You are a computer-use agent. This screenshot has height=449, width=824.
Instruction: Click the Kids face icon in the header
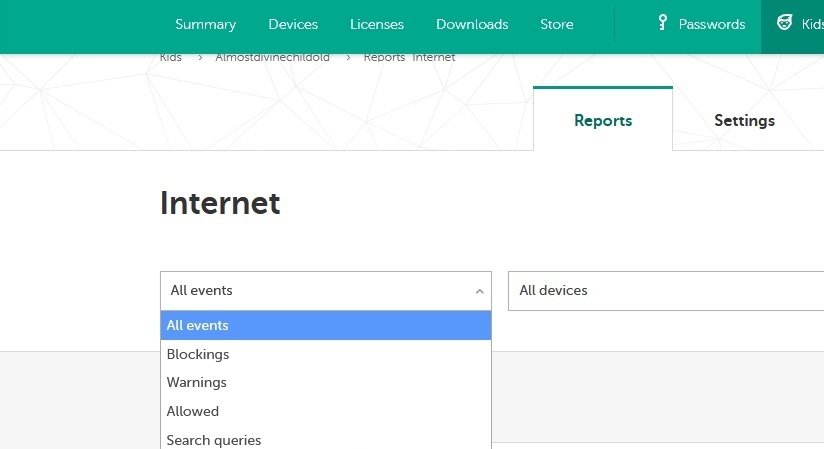[785, 23]
